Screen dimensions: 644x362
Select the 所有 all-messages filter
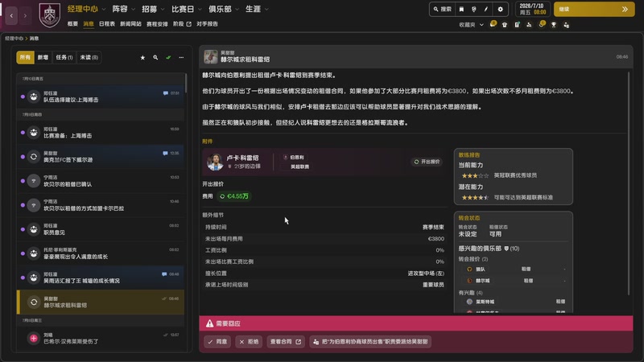(x=25, y=57)
